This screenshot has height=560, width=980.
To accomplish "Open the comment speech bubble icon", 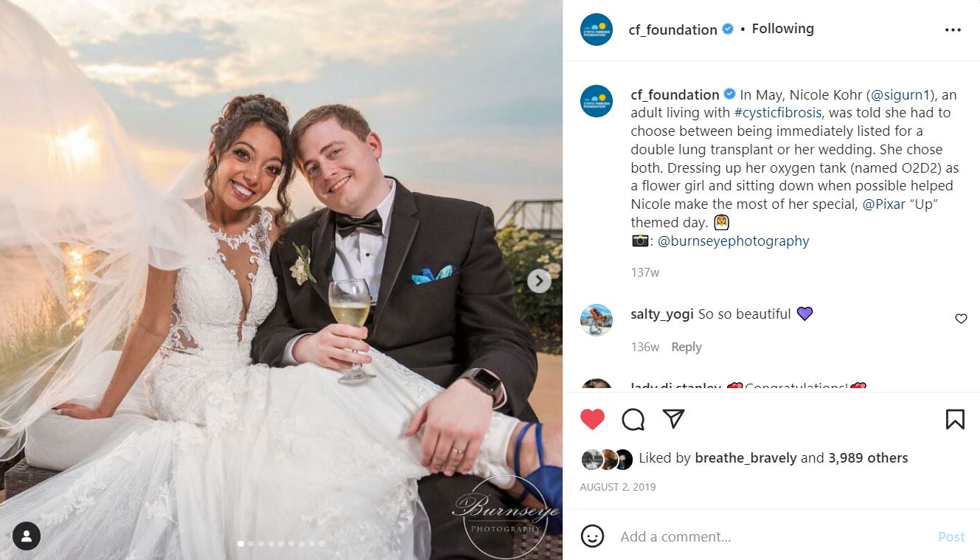I will point(633,419).
